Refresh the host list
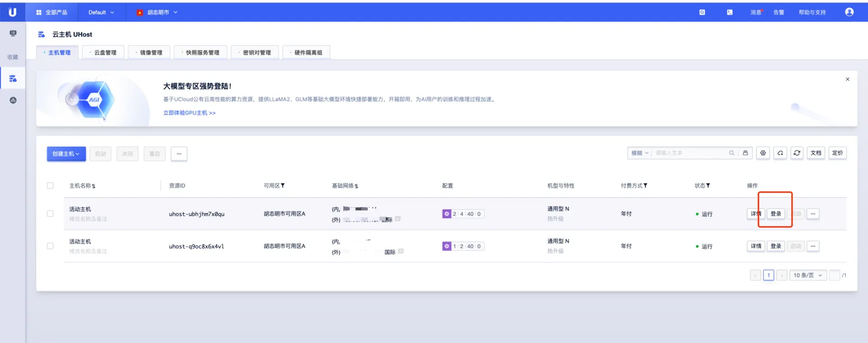Image resolution: width=868 pixels, height=343 pixels. (x=797, y=153)
